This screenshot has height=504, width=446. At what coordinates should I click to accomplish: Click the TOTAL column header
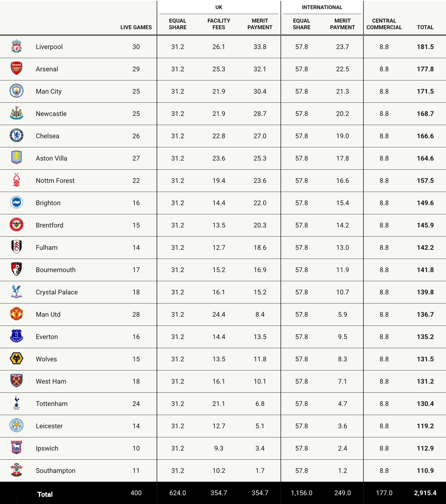[x=425, y=27]
